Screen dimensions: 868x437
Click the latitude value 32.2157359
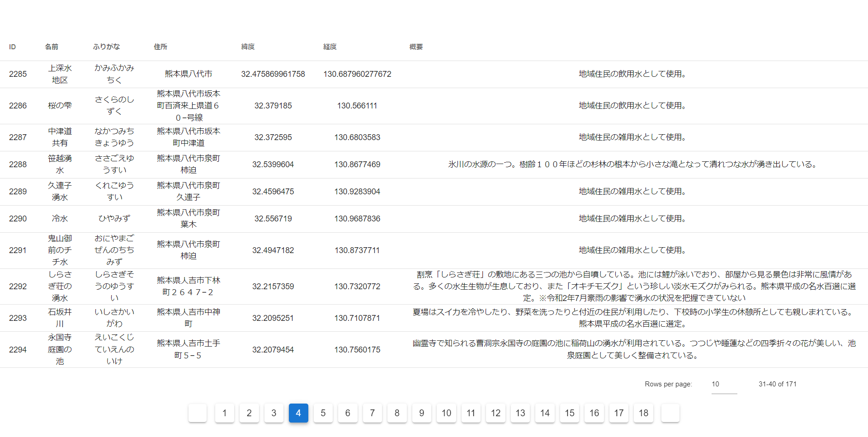click(273, 287)
